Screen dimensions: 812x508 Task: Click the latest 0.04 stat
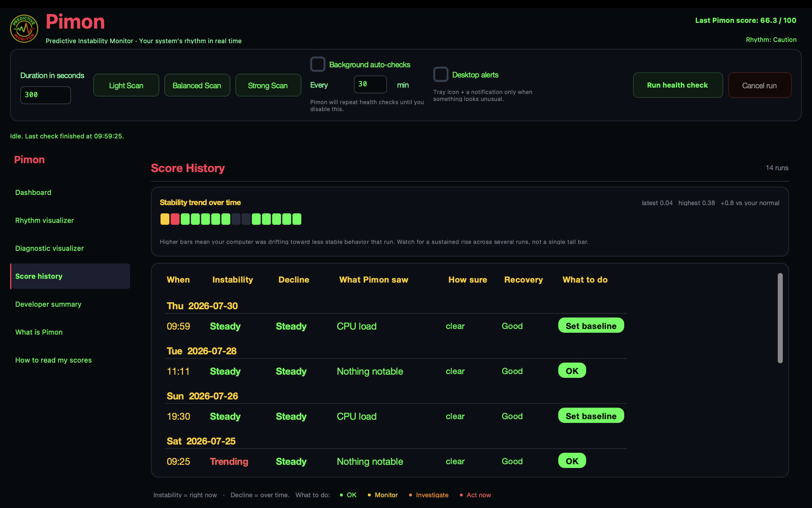657,203
